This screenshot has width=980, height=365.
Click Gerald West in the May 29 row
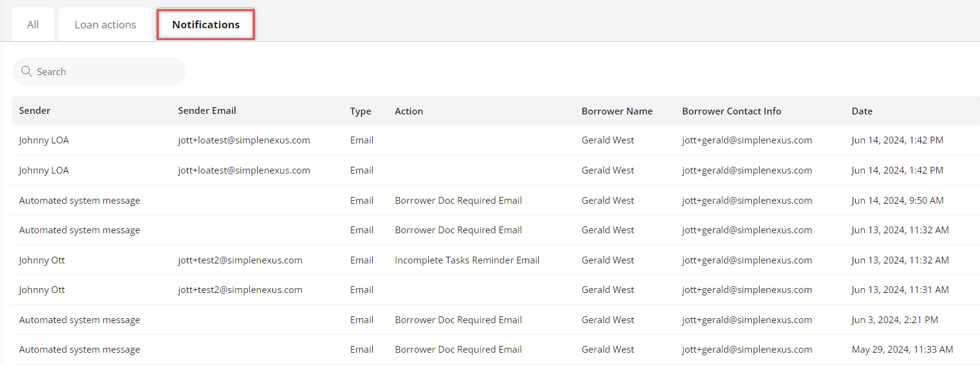[607, 350]
